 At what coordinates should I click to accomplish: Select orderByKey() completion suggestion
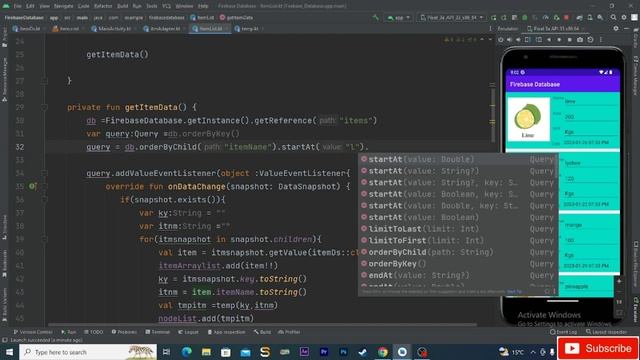tap(458, 264)
